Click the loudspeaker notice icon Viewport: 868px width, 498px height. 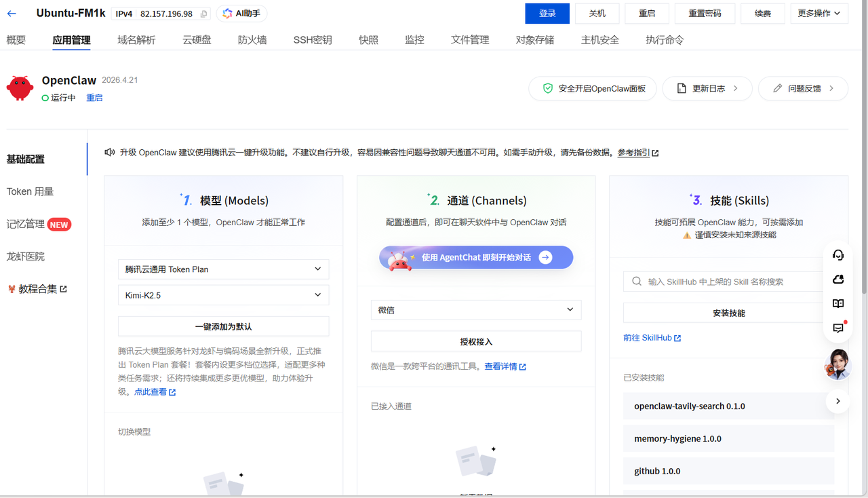click(x=109, y=152)
